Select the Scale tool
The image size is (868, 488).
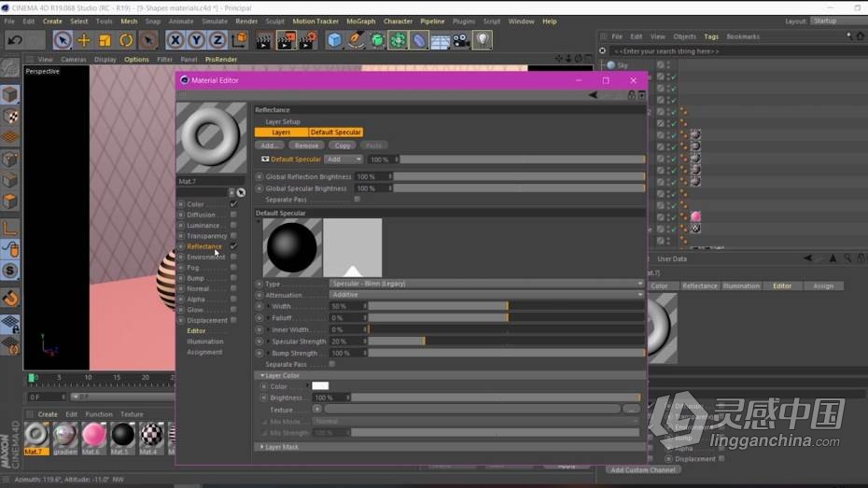(x=105, y=40)
